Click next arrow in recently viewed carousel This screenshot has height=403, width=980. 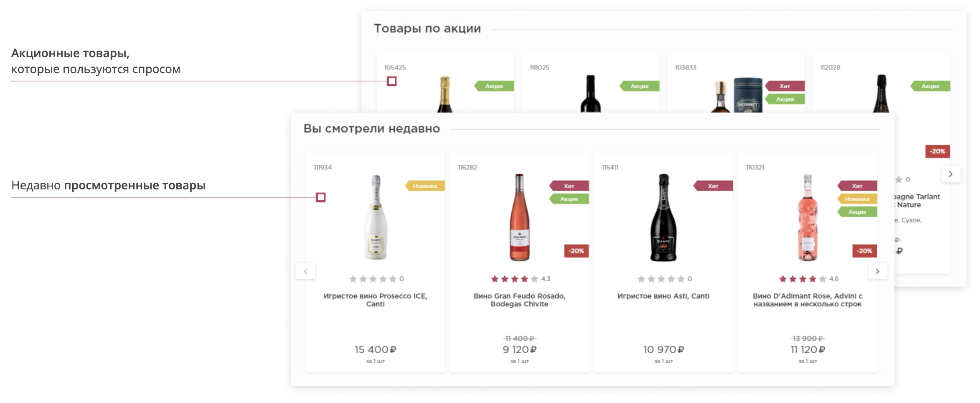coord(877,271)
